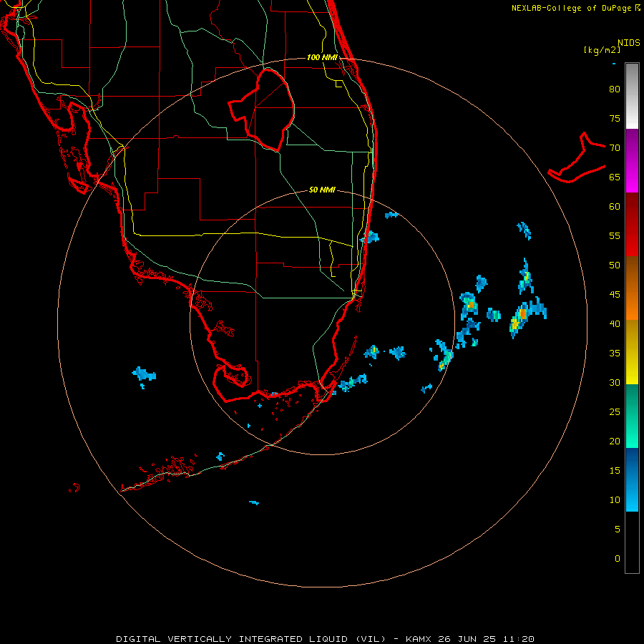
Task: Click the 50 value on the scale
Action: tap(615, 265)
